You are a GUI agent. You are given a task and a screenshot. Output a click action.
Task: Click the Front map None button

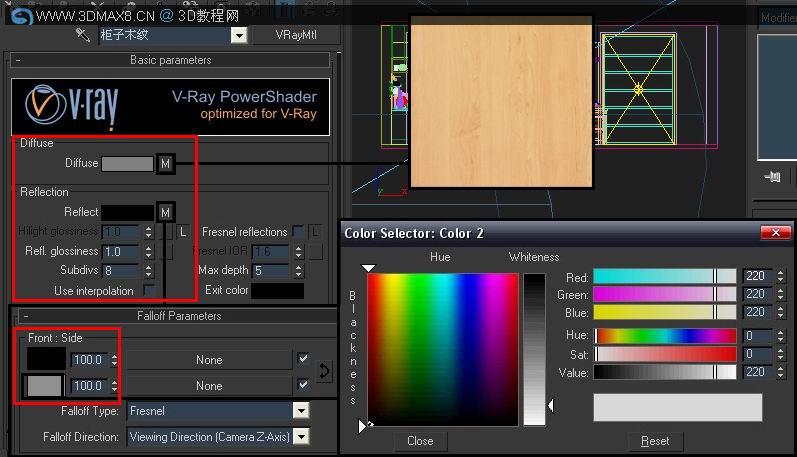[x=209, y=360]
